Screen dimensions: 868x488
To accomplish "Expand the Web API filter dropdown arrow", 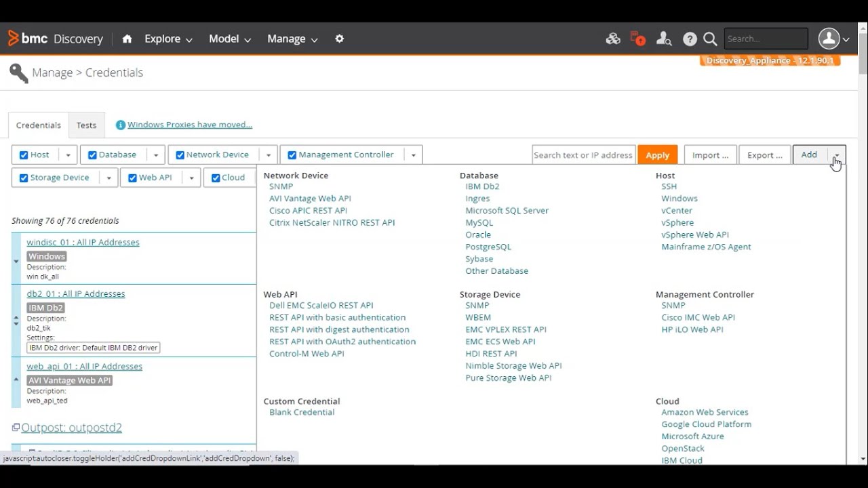I will click(191, 178).
